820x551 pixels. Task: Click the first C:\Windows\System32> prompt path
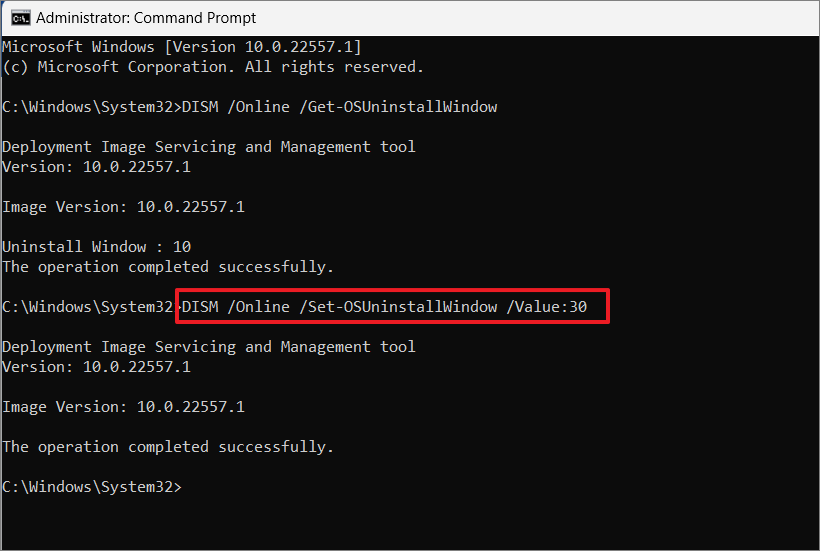[92, 107]
